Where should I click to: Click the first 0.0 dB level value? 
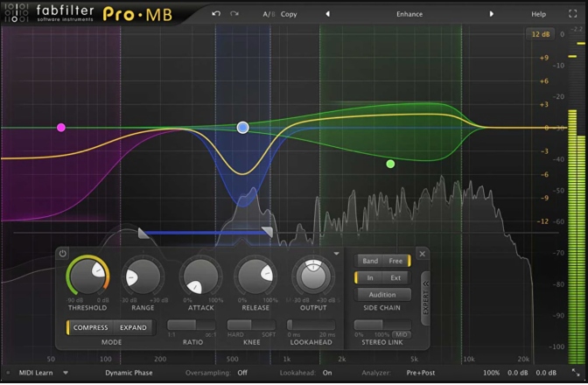(518, 373)
